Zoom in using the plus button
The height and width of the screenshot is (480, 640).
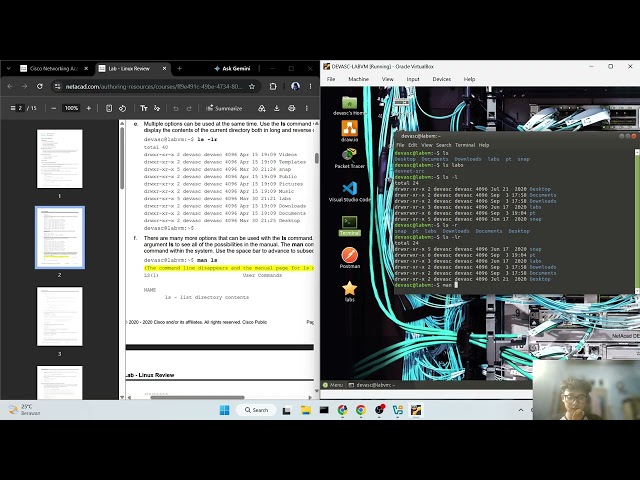[89, 108]
